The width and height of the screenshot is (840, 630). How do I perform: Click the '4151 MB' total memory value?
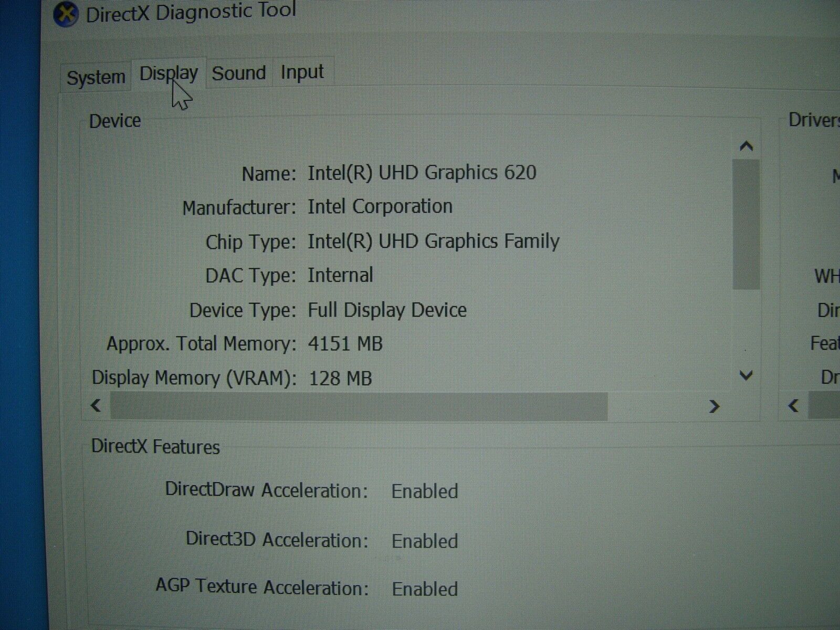345,344
